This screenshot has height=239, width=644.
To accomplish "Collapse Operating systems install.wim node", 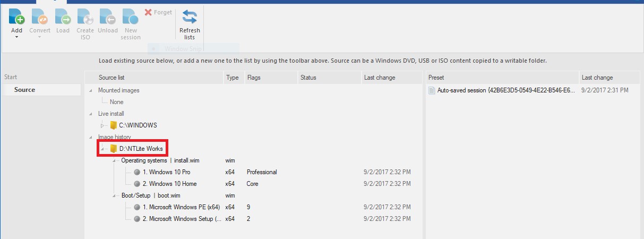I will tap(115, 160).
